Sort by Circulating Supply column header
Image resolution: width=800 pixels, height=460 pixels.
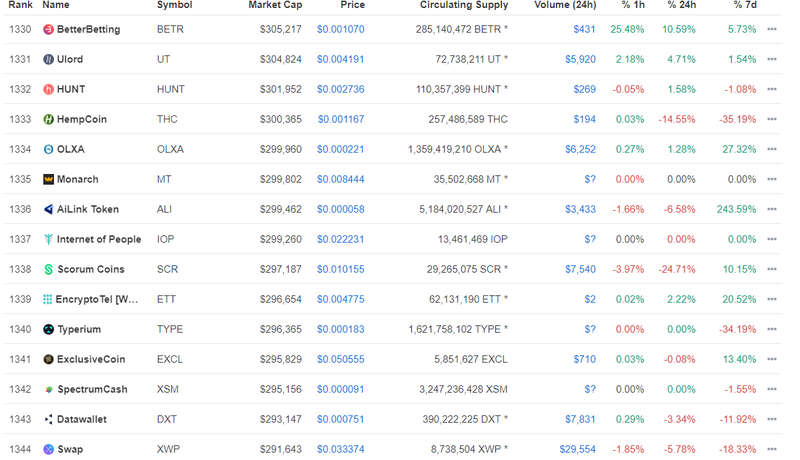[464, 5]
